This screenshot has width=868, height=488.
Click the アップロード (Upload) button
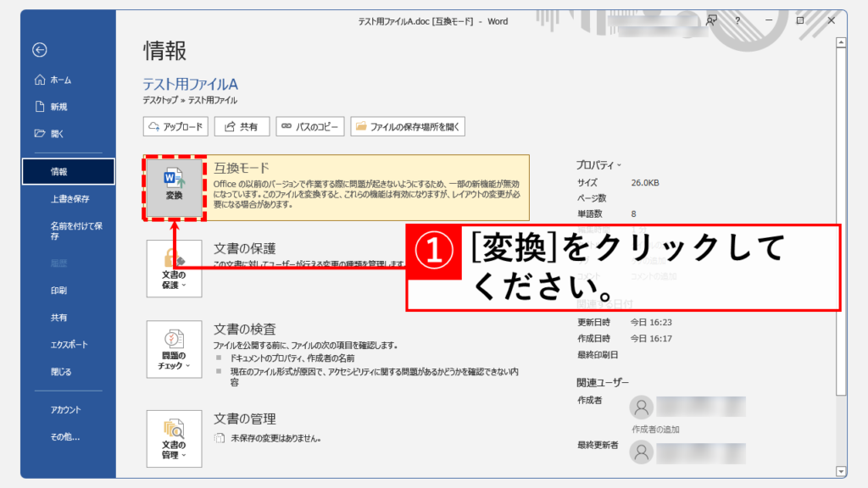175,126
